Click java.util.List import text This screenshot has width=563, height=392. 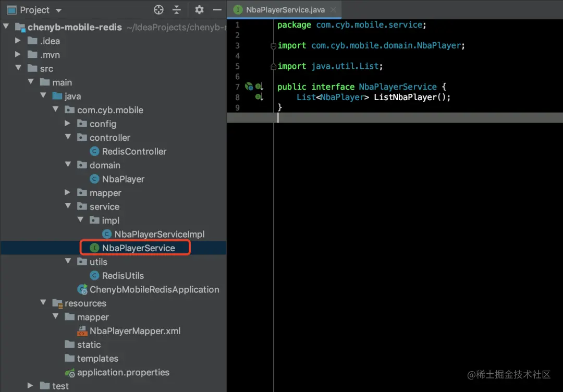[x=345, y=66]
